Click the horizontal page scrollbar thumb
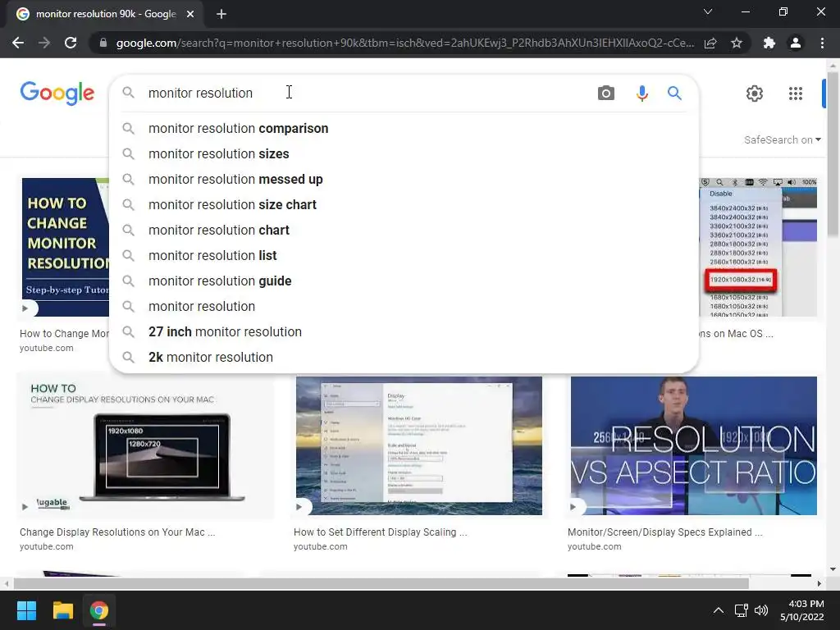 coord(381,583)
